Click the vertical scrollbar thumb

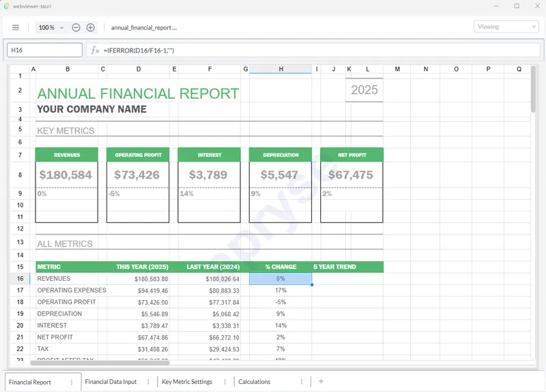(x=533, y=89)
